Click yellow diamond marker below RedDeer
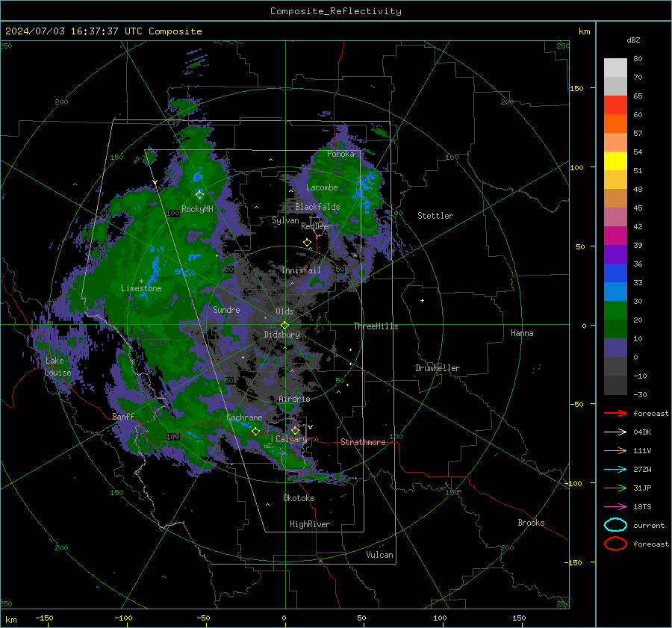672x628 pixels. pyautogui.click(x=307, y=242)
